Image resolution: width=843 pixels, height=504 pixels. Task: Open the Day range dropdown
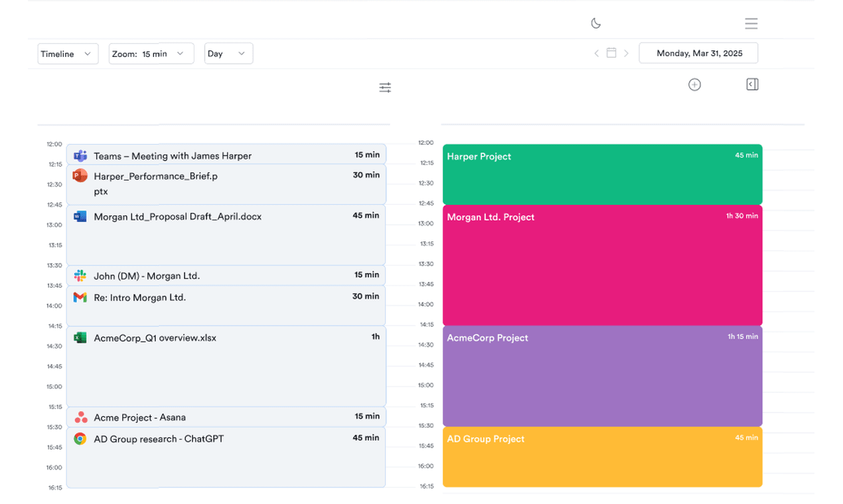coord(228,54)
